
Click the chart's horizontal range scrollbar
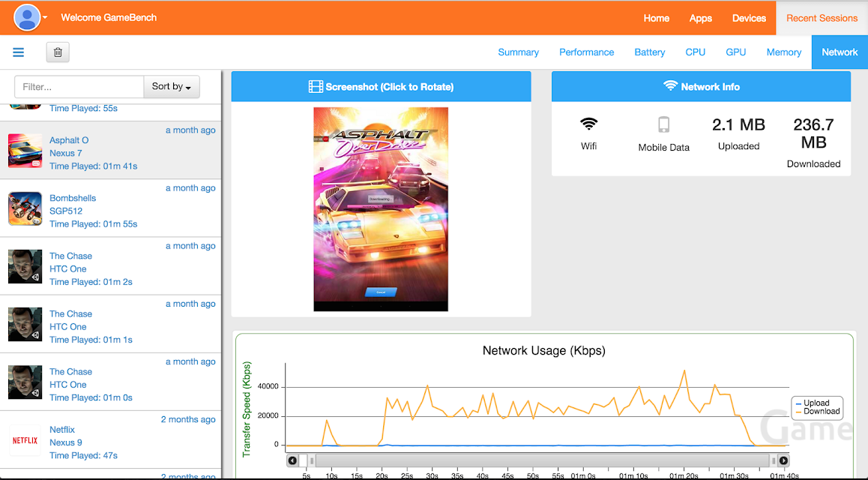(x=543, y=460)
